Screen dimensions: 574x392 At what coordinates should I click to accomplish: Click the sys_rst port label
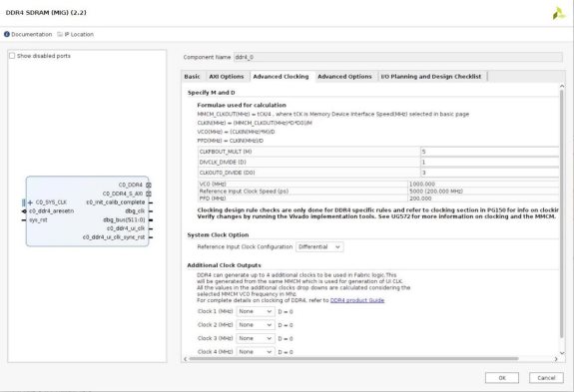click(x=38, y=219)
